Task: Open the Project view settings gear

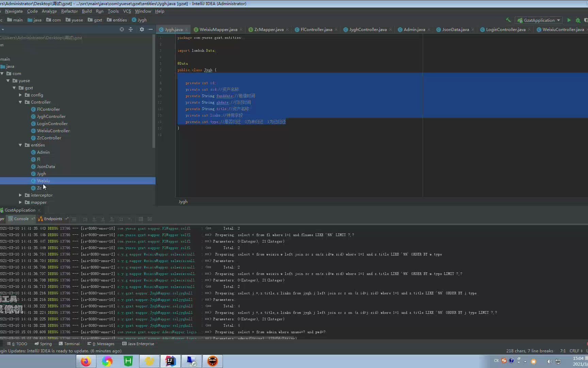Action: coord(142,30)
